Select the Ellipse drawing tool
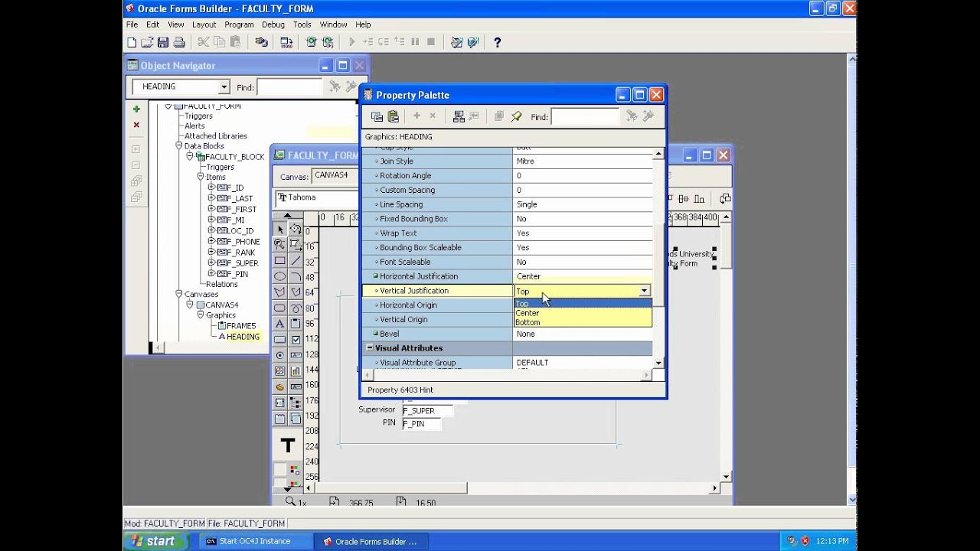Viewport: 980px width, 551px height. tap(280, 276)
